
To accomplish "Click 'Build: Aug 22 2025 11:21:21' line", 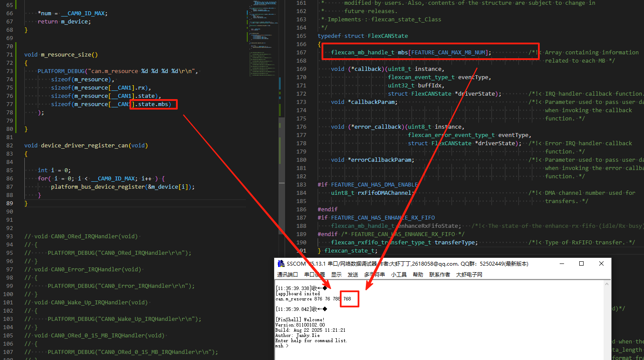I will (310, 330).
